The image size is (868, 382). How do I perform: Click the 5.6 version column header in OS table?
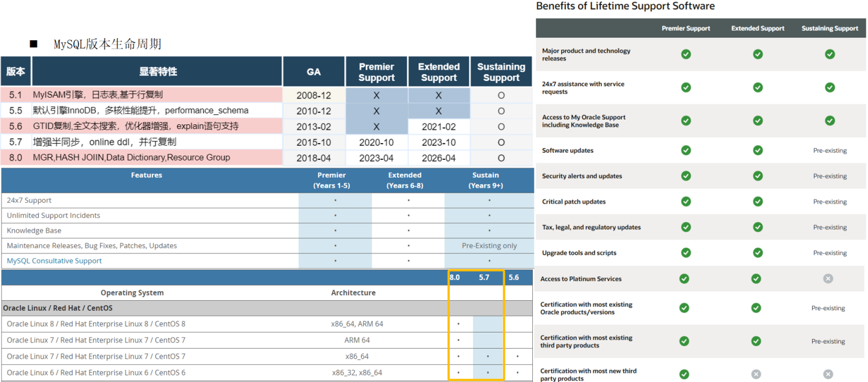point(514,277)
